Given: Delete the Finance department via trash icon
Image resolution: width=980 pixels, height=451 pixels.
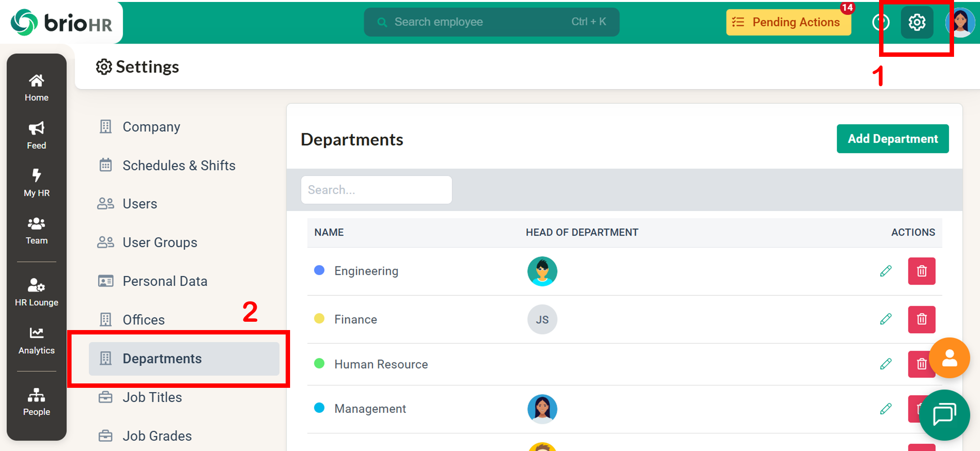Looking at the screenshot, I should tap(921, 319).
